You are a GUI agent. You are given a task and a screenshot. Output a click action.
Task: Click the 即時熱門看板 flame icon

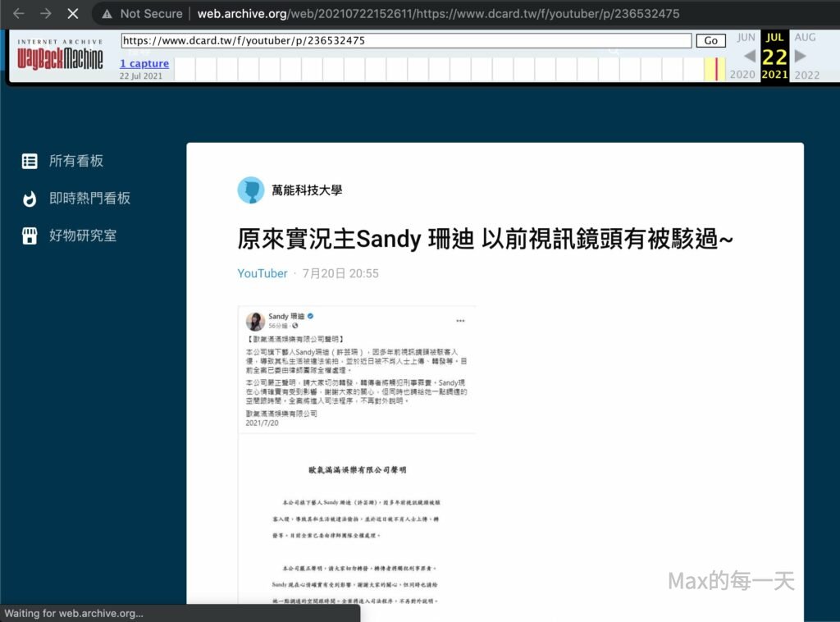30,199
